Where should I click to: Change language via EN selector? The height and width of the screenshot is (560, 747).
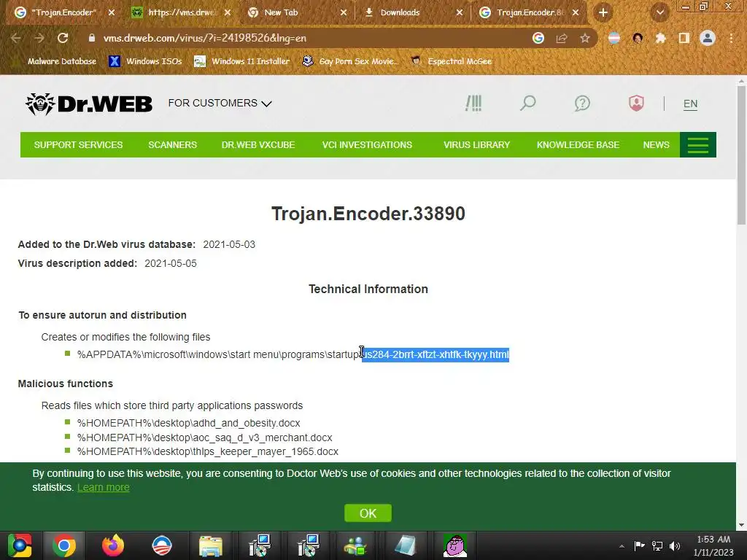(x=690, y=104)
